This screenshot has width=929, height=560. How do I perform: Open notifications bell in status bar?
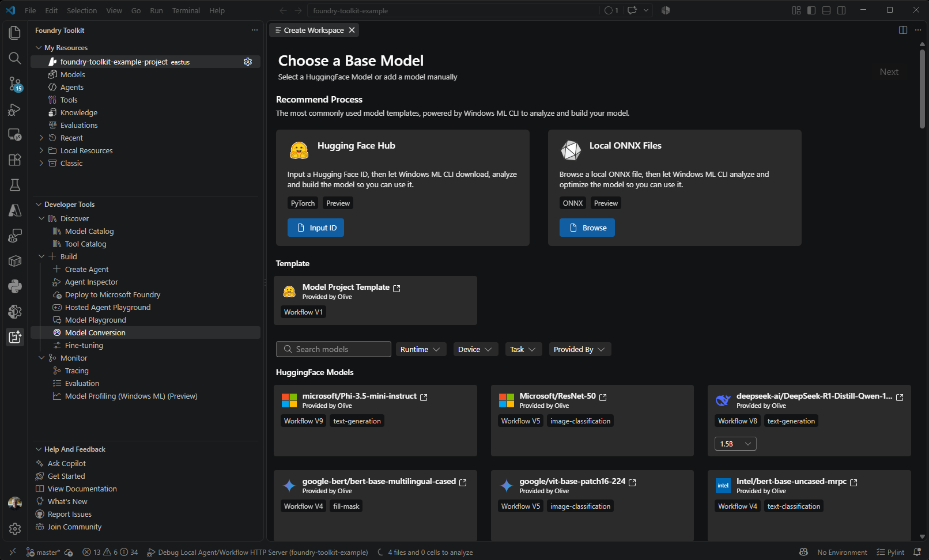pos(917,552)
